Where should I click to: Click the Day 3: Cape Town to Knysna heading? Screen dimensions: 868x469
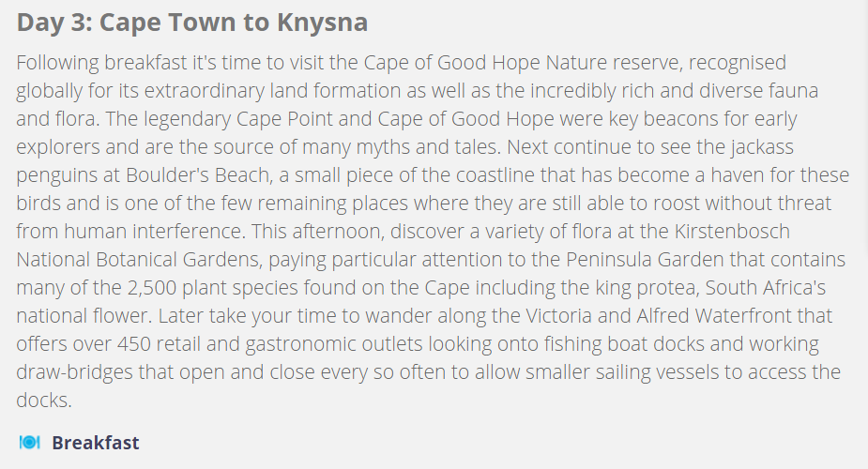(x=192, y=23)
